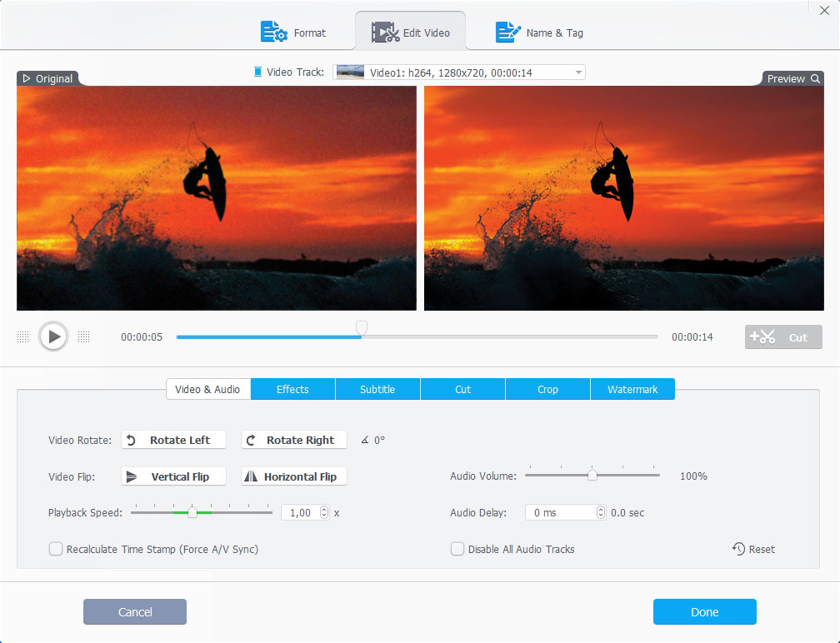The height and width of the screenshot is (643, 840).
Task: Apply Horizontal Flip to video
Action: click(x=293, y=476)
